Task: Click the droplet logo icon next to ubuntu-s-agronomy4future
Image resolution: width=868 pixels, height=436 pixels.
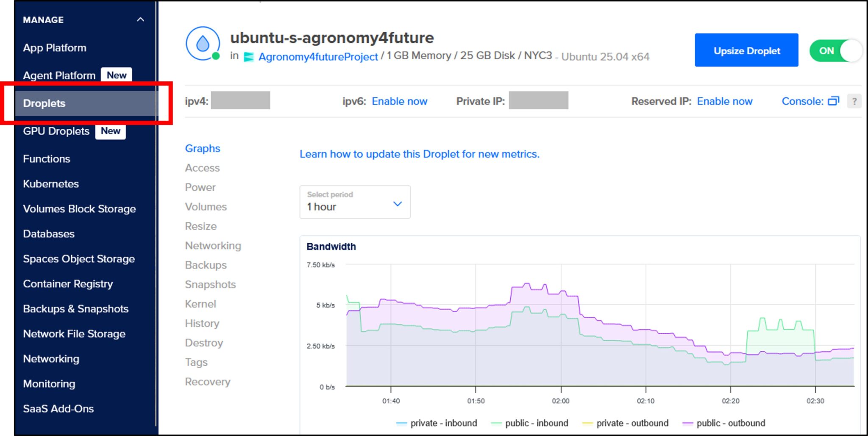Action: [x=203, y=44]
